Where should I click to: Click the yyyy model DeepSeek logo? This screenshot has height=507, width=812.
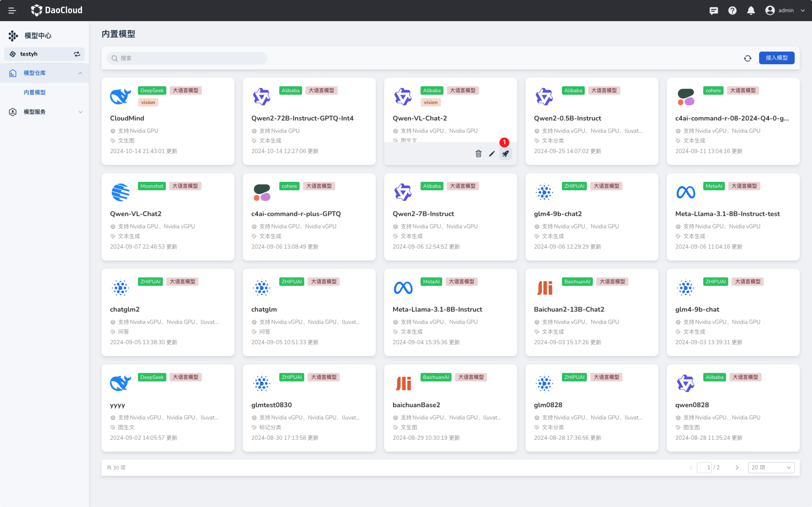pyautogui.click(x=121, y=384)
